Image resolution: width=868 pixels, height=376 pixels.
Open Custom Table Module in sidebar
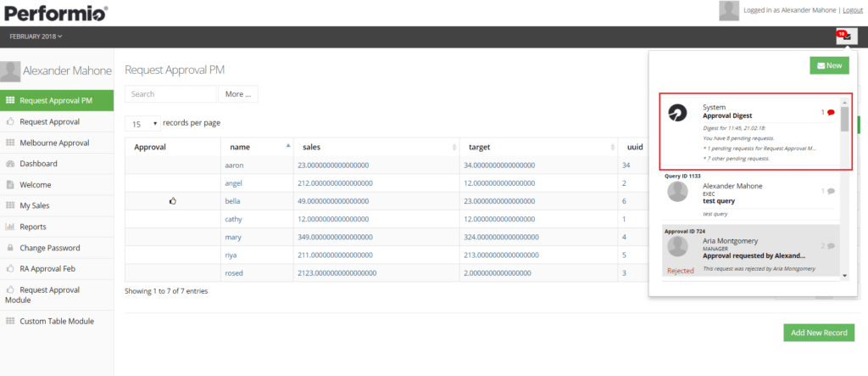coord(57,321)
